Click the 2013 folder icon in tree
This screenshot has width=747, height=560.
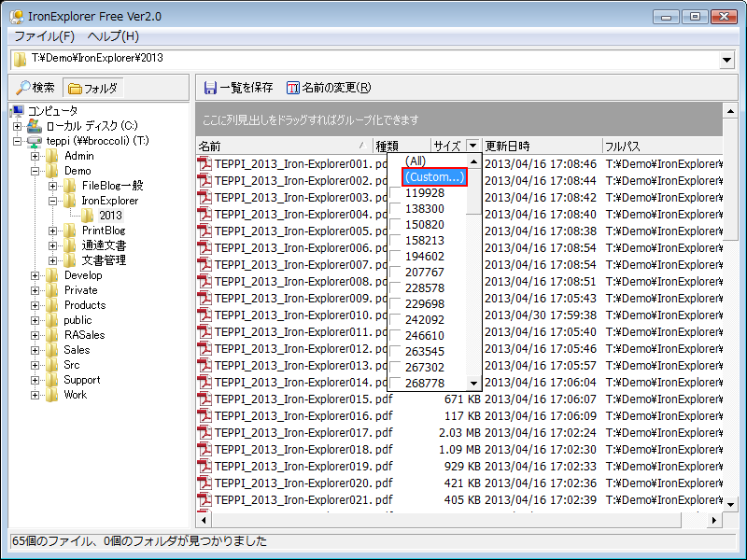[x=87, y=216]
